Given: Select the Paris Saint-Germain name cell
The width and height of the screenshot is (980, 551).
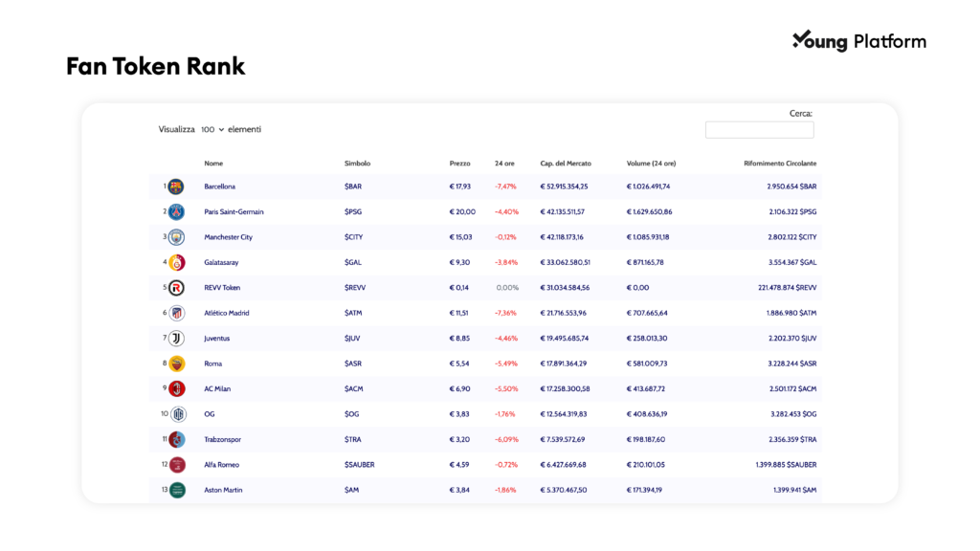Looking at the screenshot, I should point(234,211).
